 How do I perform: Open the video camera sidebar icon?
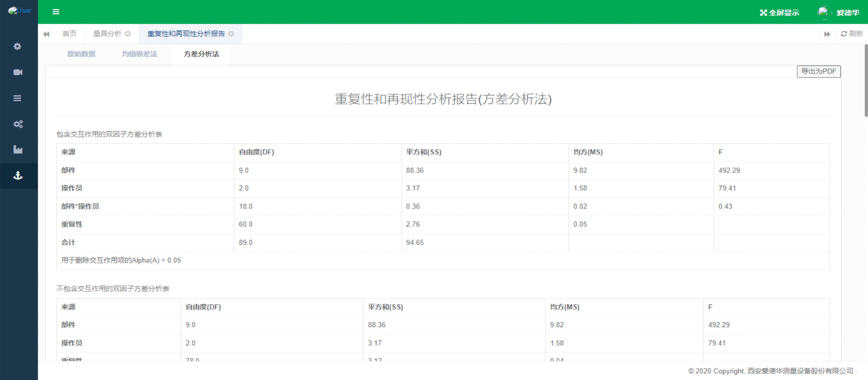(x=18, y=72)
